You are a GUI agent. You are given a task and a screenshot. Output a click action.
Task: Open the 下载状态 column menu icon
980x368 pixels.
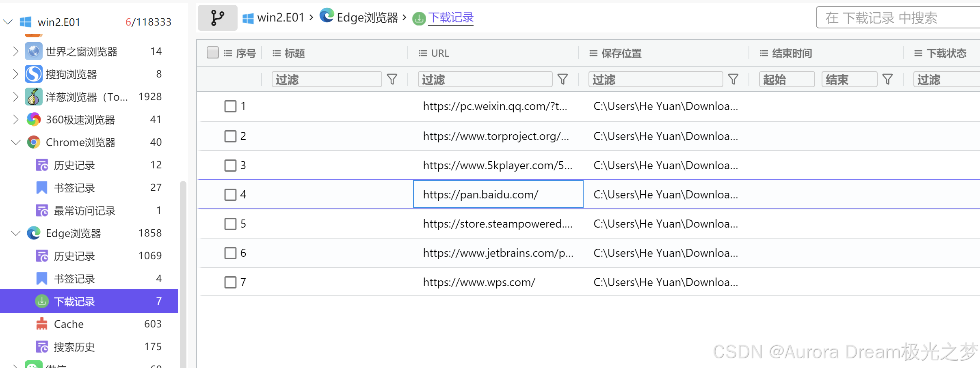(918, 53)
